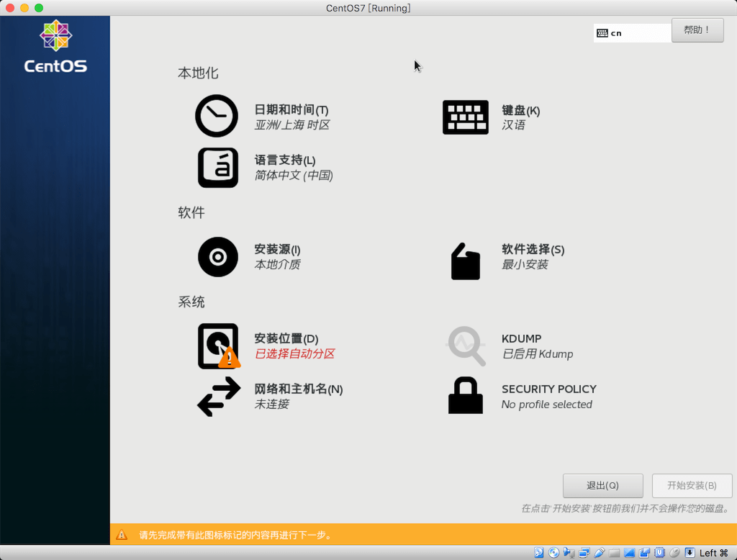Image resolution: width=737 pixels, height=560 pixels.
Task: Click the 退出(Q) quit button
Action: [602, 486]
